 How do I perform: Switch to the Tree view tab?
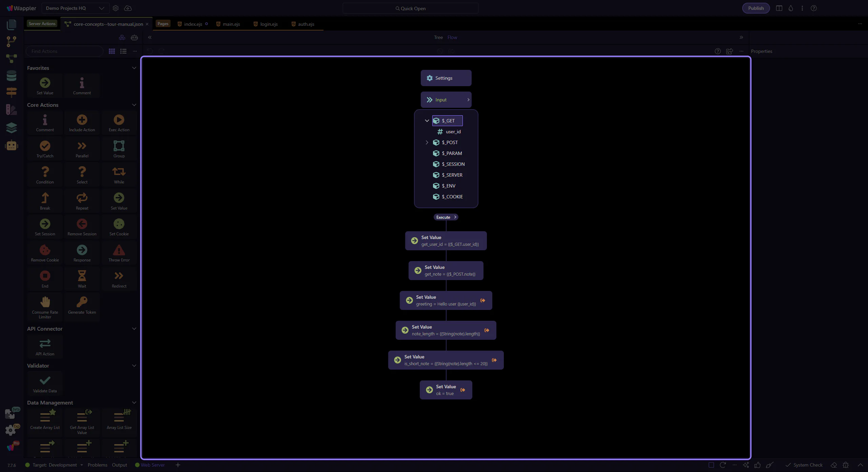(438, 37)
